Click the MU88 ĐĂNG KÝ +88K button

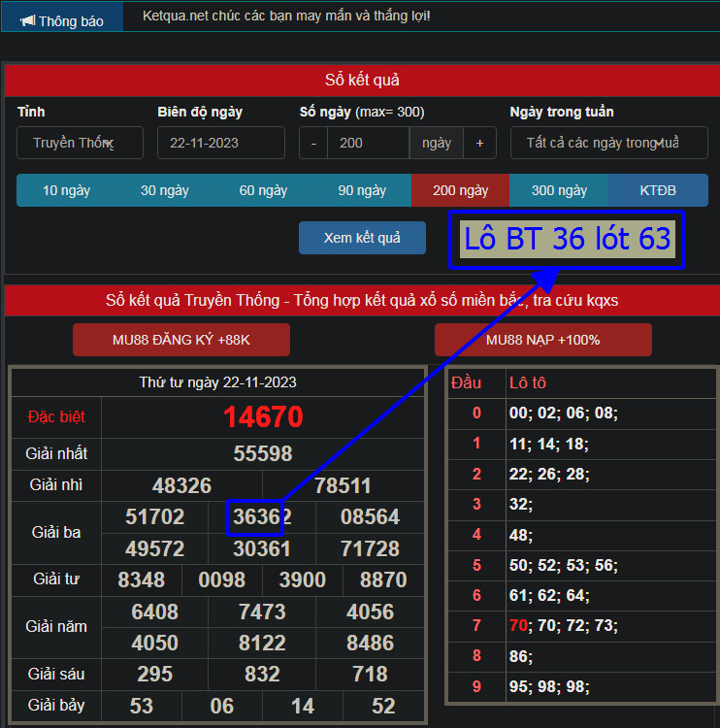(x=181, y=340)
